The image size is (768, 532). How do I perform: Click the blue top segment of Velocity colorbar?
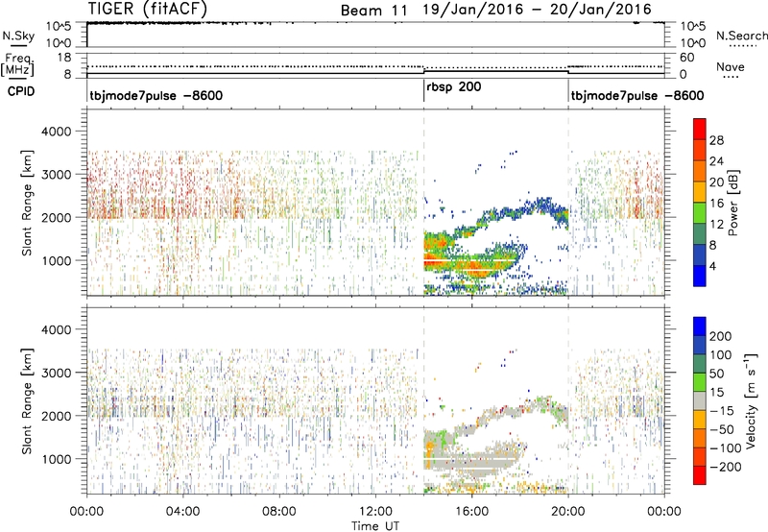point(700,326)
